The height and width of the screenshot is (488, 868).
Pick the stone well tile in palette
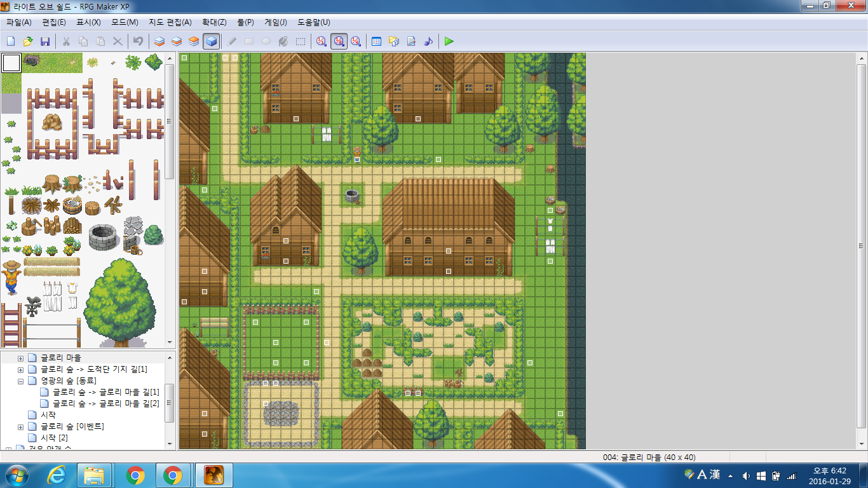click(104, 237)
